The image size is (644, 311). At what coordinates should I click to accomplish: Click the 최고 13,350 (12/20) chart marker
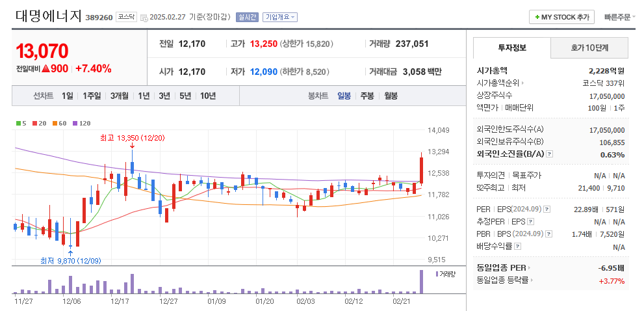click(x=133, y=138)
